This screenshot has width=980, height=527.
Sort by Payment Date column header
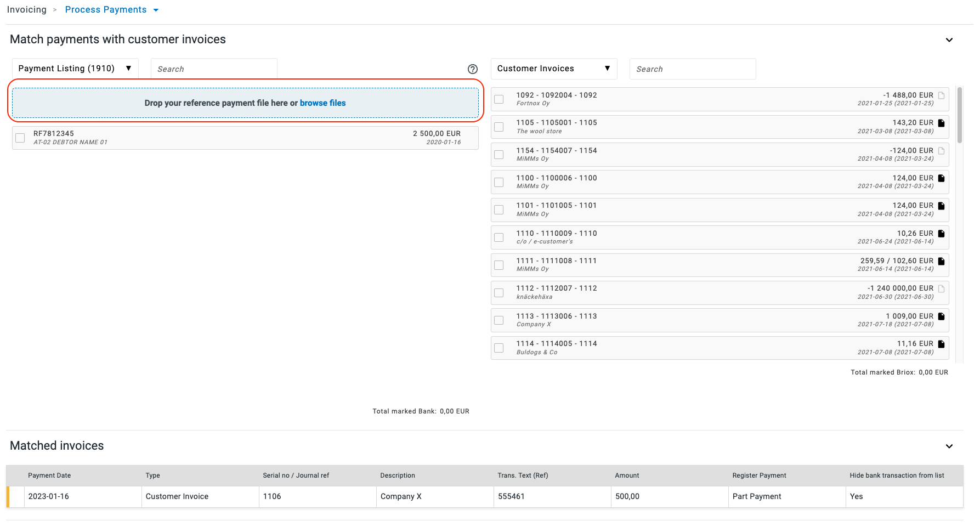coord(49,475)
